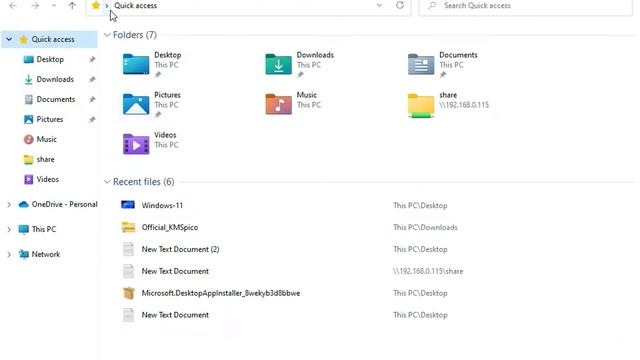Click the Windows-11 file thumbnail icon
This screenshot has width=640, height=360.
128,205
